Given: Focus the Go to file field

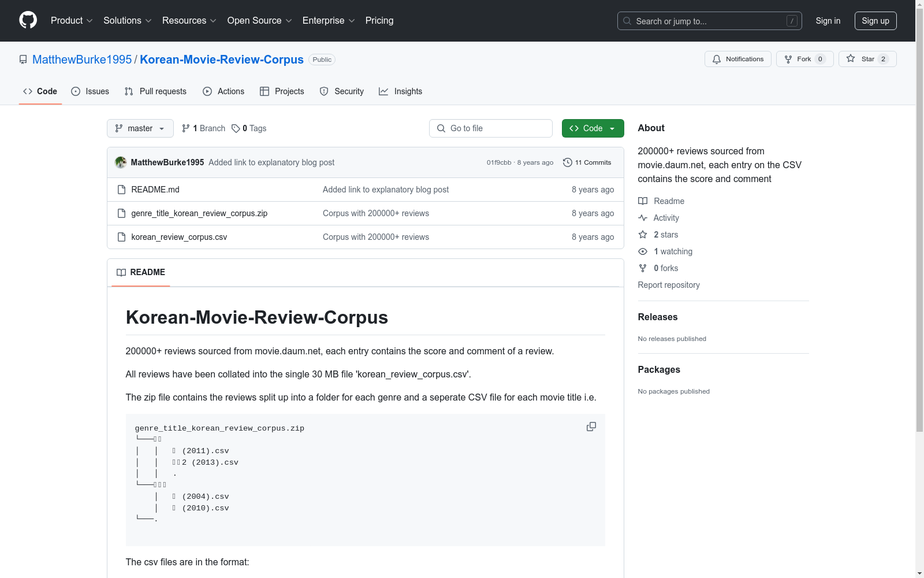Looking at the screenshot, I should (491, 128).
